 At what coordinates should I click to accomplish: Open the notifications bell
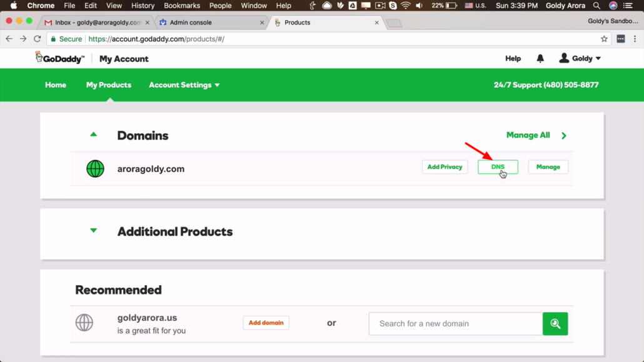click(540, 58)
